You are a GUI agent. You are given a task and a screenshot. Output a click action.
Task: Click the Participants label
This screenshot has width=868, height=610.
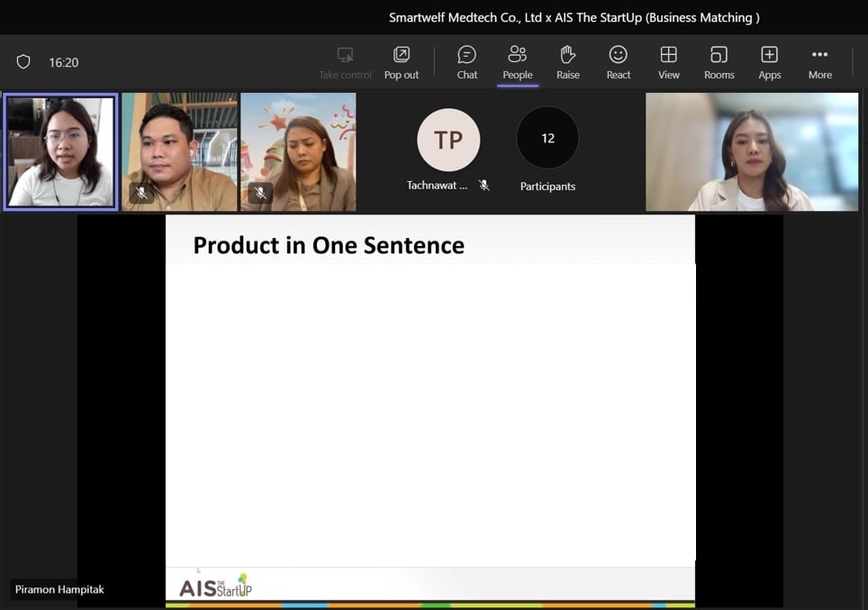pyautogui.click(x=547, y=187)
